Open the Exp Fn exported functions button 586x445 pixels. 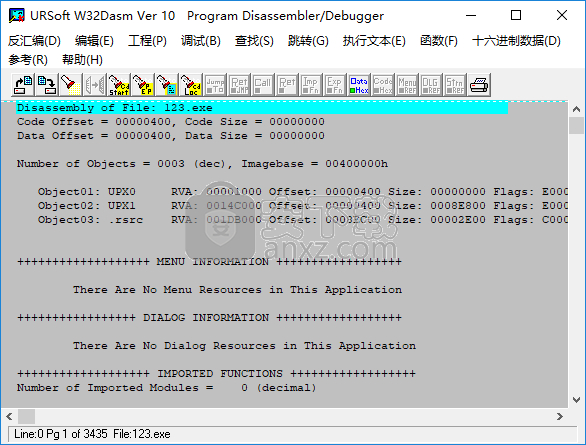(x=335, y=85)
